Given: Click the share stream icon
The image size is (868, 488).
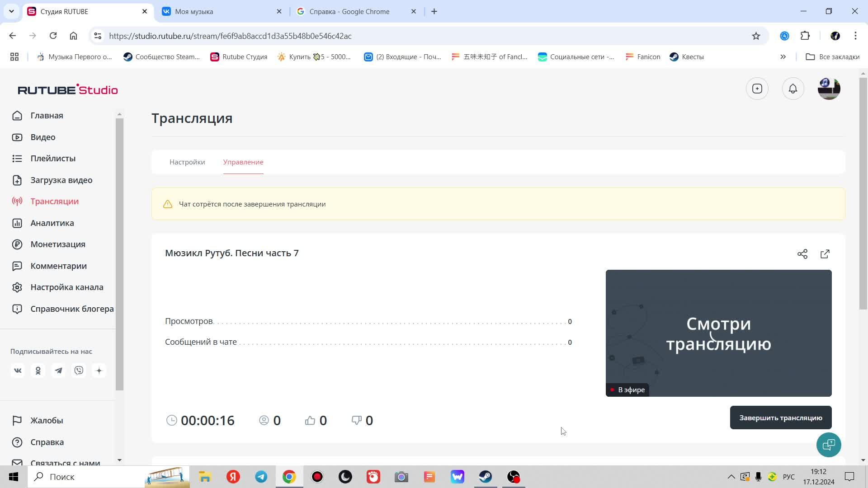Looking at the screenshot, I should coord(802,254).
